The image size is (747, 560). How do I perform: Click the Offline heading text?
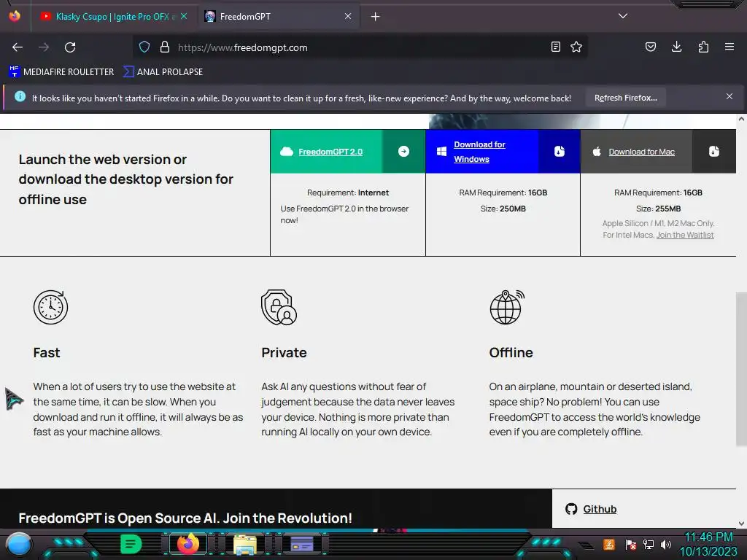(x=511, y=353)
